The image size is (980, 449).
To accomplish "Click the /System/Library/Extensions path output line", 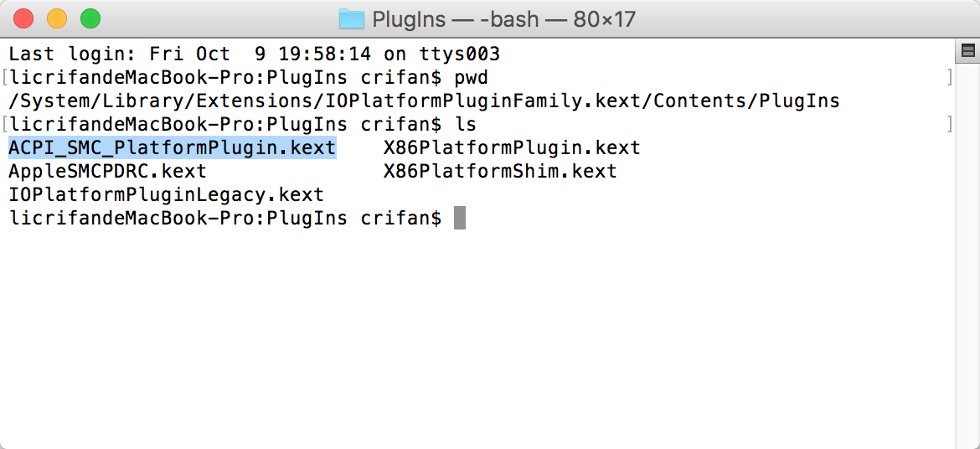I will point(424,101).
